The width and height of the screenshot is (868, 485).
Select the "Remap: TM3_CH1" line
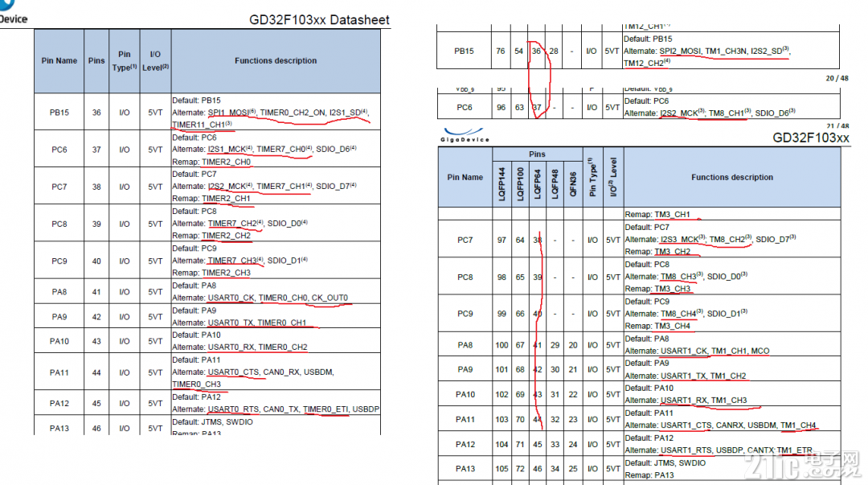click(657, 215)
